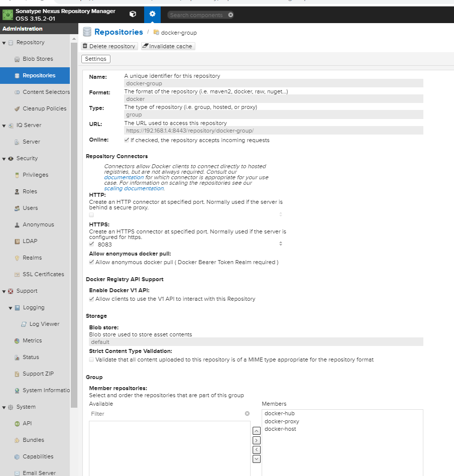Add repository to Members arrow button

[257, 440]
